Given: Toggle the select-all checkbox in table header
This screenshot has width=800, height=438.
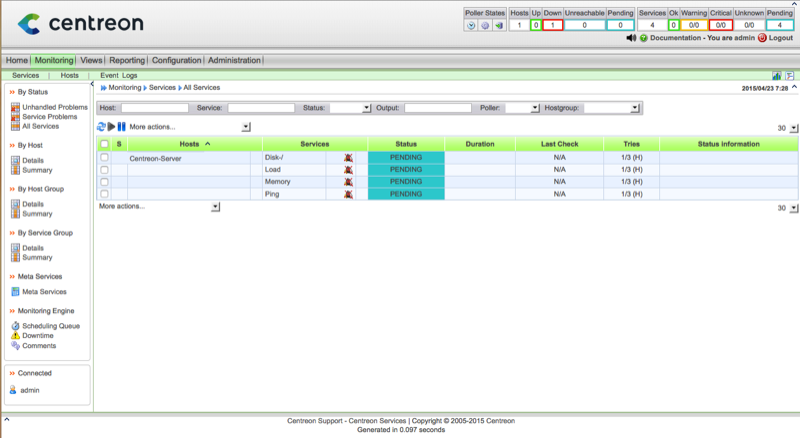Looking at the screenshot, I should pyautogui.click(x=104, y=144).
